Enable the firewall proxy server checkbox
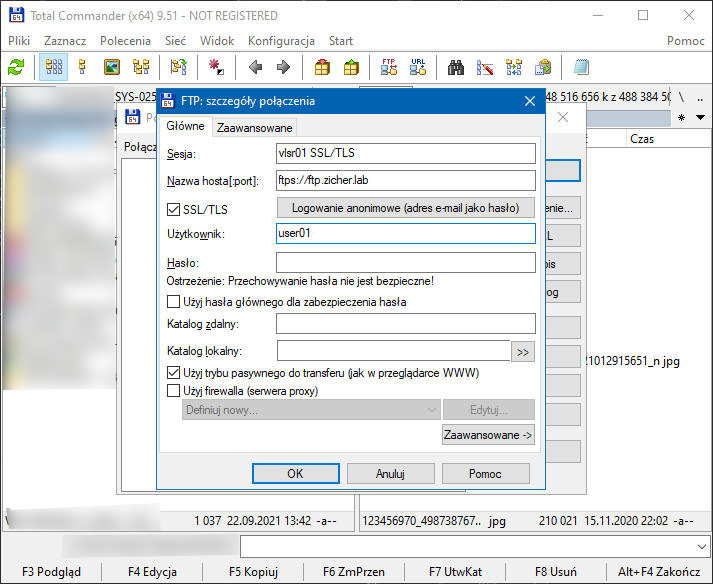The image size is (713, 584). (174, 391)
